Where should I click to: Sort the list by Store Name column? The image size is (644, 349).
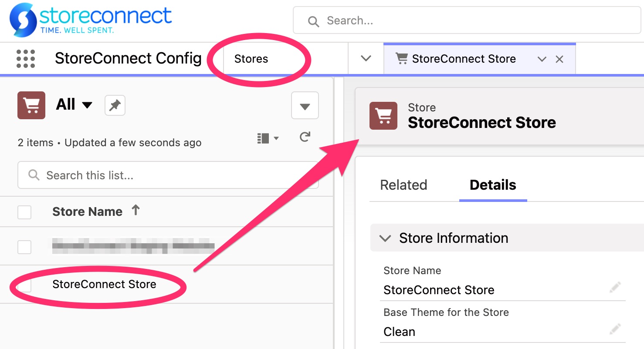(x=87, y=211)
